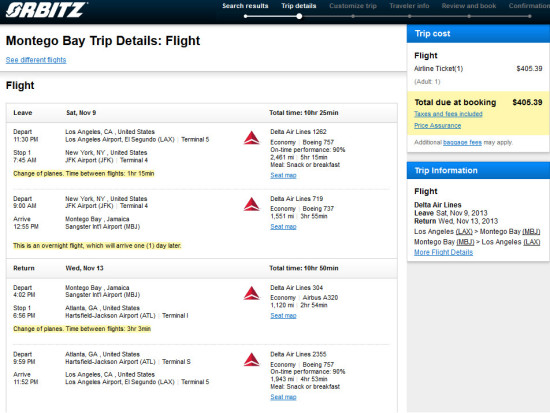Click Delta logo for flight 719
The image size is (550, 413).
251,204
